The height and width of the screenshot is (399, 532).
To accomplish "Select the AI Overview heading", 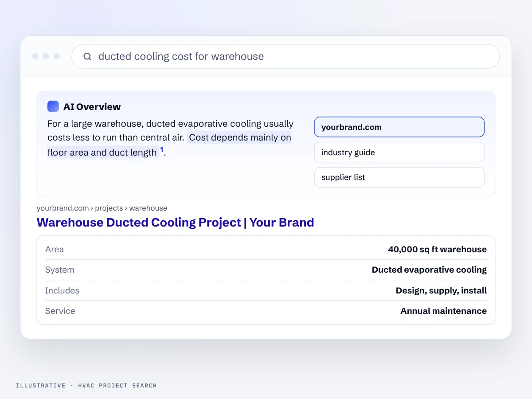I will click(x=92, y=106).
